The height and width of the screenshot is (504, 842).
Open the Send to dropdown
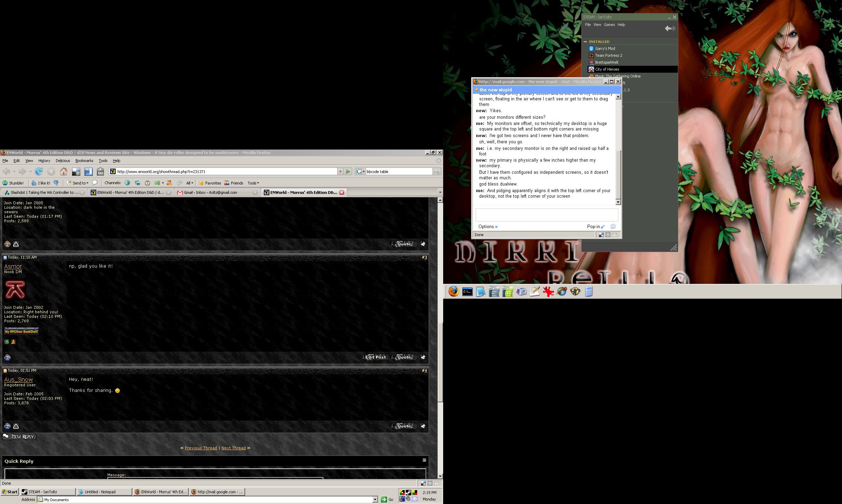point(78,183)
